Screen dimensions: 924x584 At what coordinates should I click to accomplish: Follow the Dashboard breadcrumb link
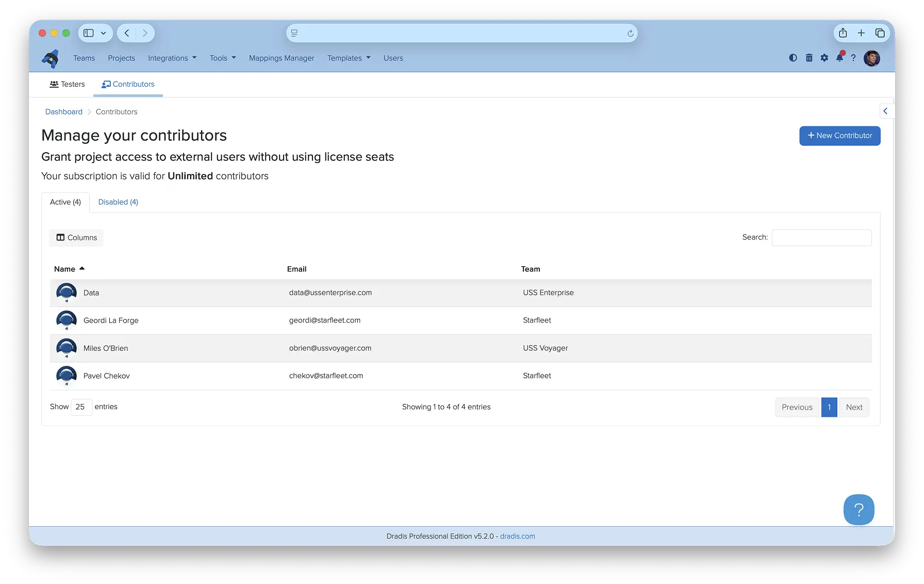64,112
